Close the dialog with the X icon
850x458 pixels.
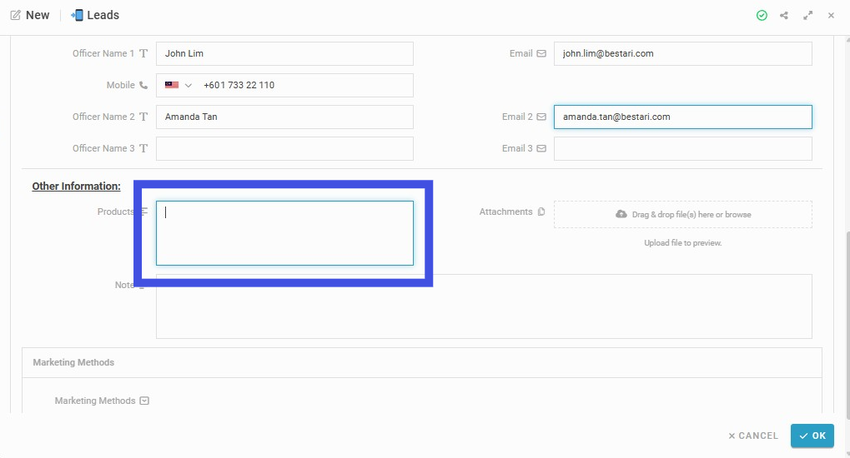click(x=831, y=15)
